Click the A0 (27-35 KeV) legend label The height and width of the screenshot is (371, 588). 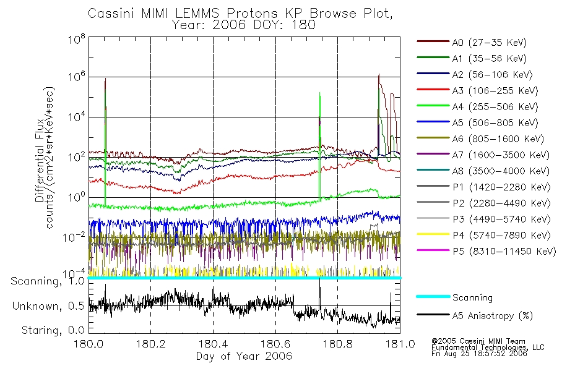click(x=490, y=42)
